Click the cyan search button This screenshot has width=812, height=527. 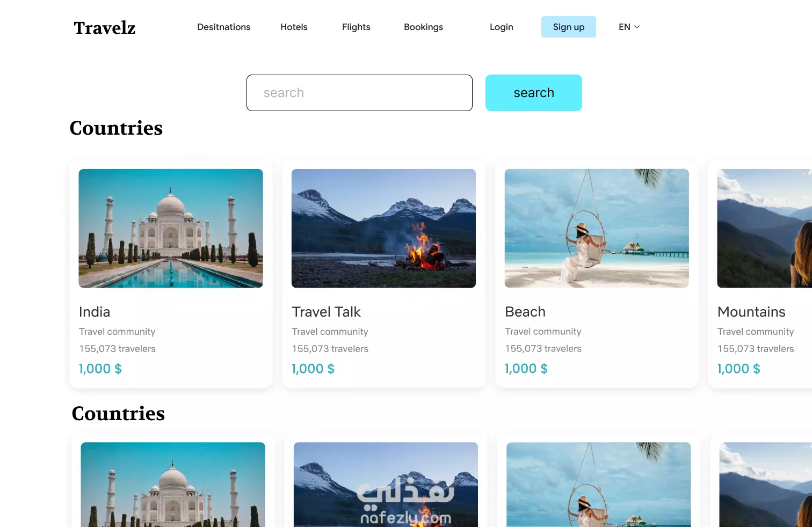(x=534, y=93)
